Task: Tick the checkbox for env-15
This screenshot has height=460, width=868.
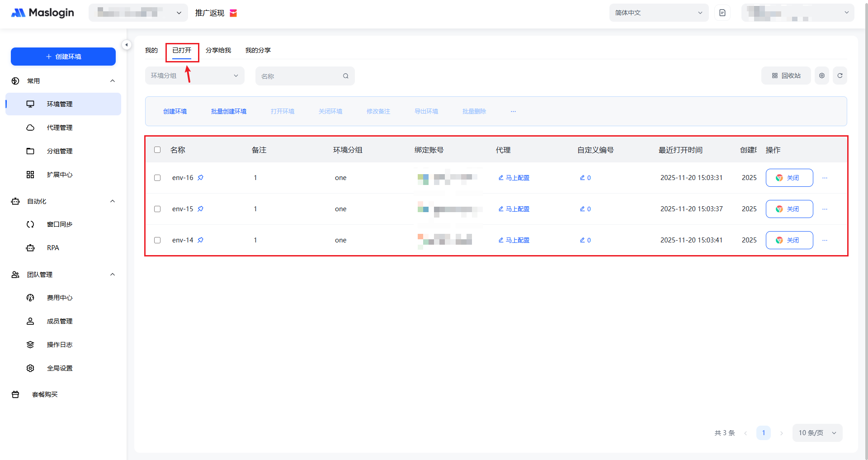Action: tap(157, 209)
